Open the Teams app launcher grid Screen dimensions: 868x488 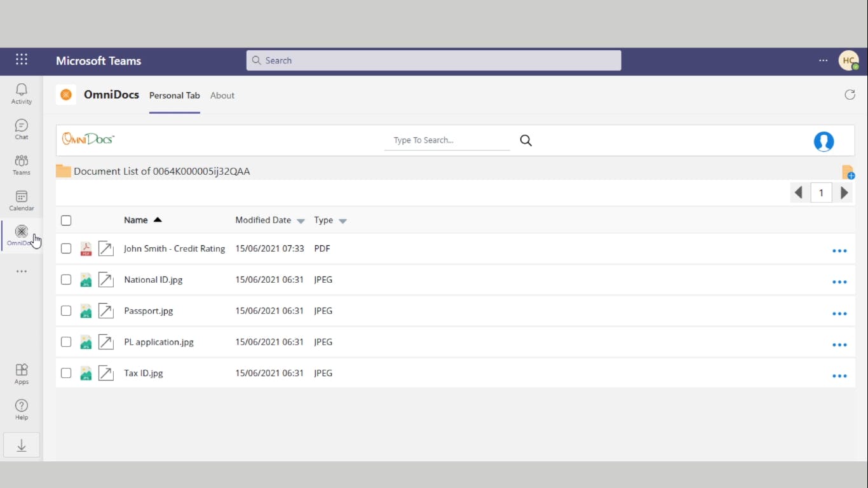click(x=22, y=60)
